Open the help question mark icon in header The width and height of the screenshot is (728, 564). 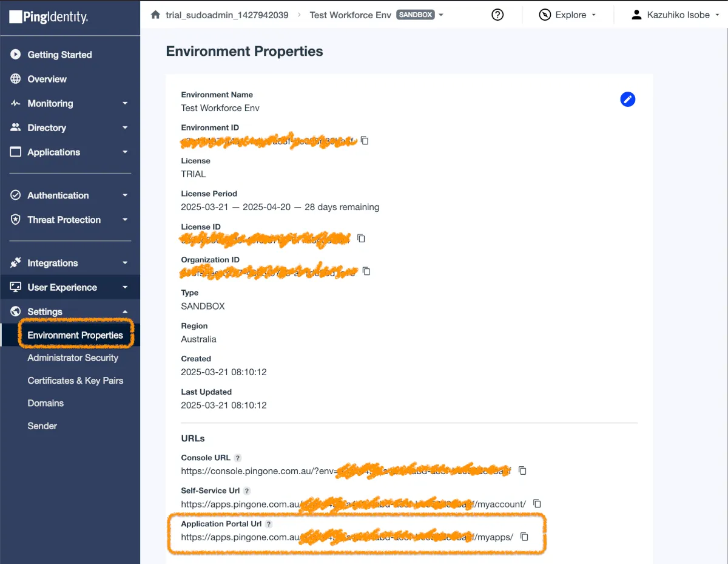497,15
